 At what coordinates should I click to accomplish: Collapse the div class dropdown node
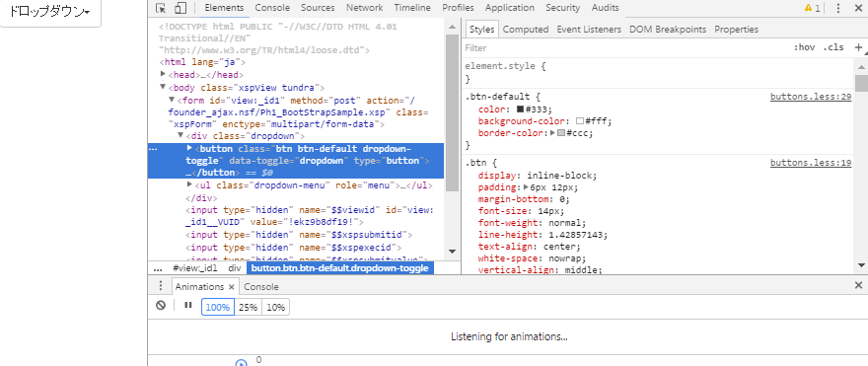(181, 135)
